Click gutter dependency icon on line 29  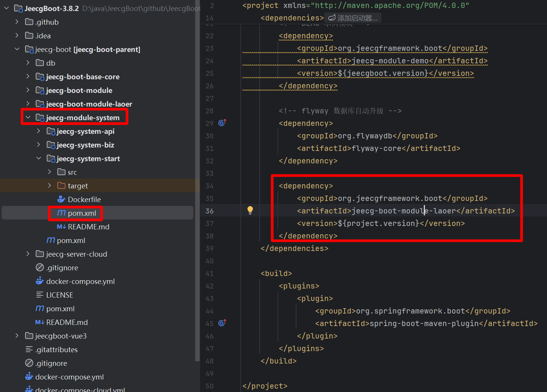[x=222, y=123]
